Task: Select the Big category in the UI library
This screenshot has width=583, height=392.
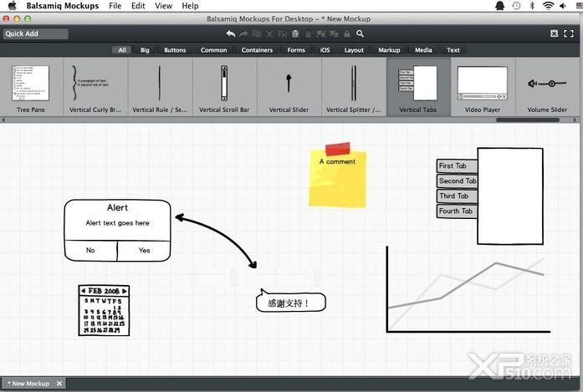Action: tap(145, 50)
